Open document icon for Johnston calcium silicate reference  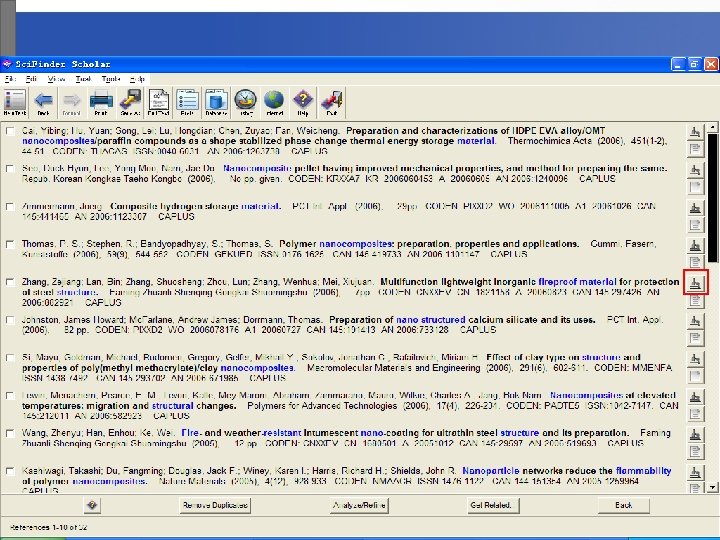point(696,338)
